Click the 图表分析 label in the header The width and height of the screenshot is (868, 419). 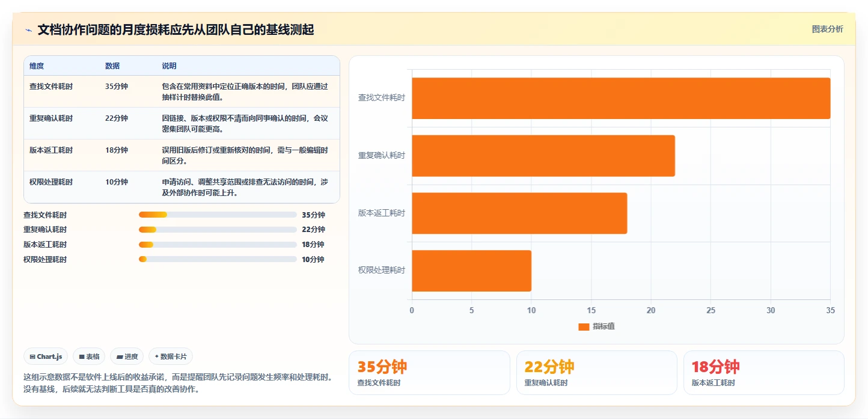point(828,29)
